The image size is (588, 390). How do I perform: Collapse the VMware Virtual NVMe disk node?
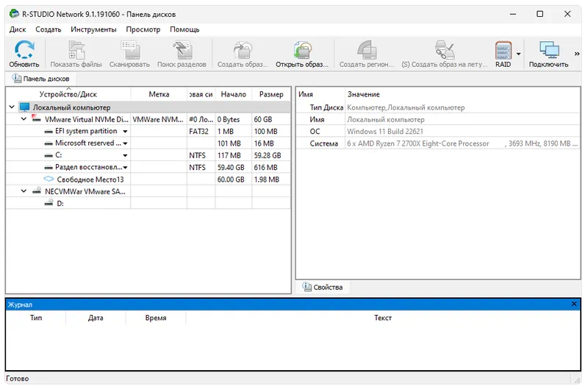click(x=24, y=119)
